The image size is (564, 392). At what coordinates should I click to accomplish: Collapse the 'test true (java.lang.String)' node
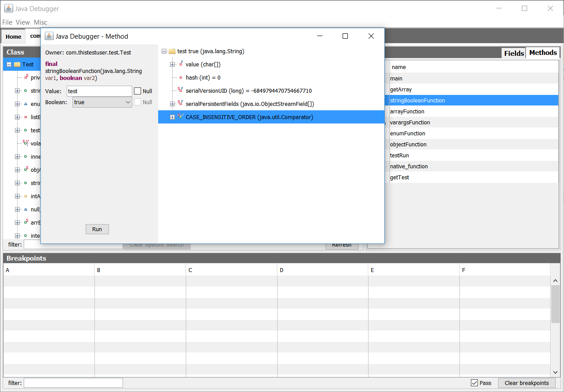coord(164,51)
